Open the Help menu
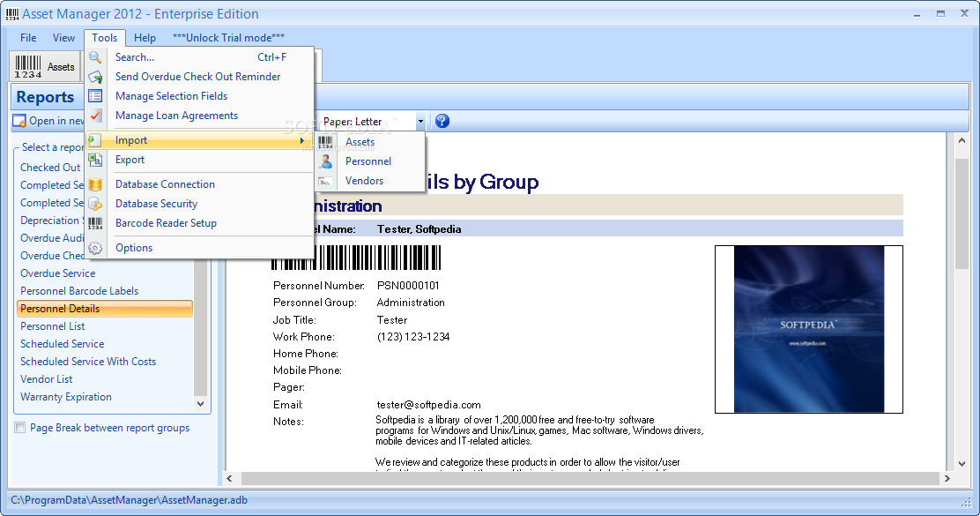Viewport: 980px width, 516px height. tap(145, 38)
